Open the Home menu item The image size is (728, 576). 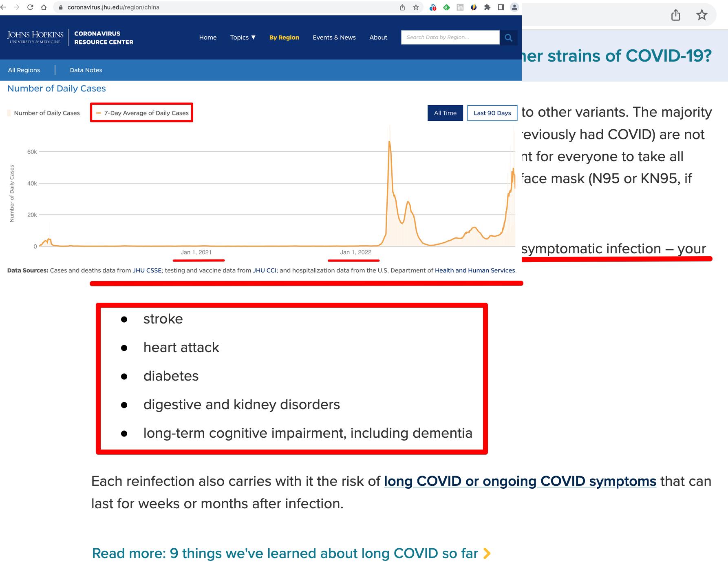[208, 38]
